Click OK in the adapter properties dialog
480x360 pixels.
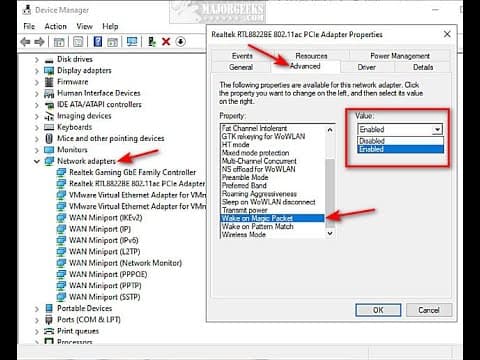pyautogui.click(x=378, y=310)
